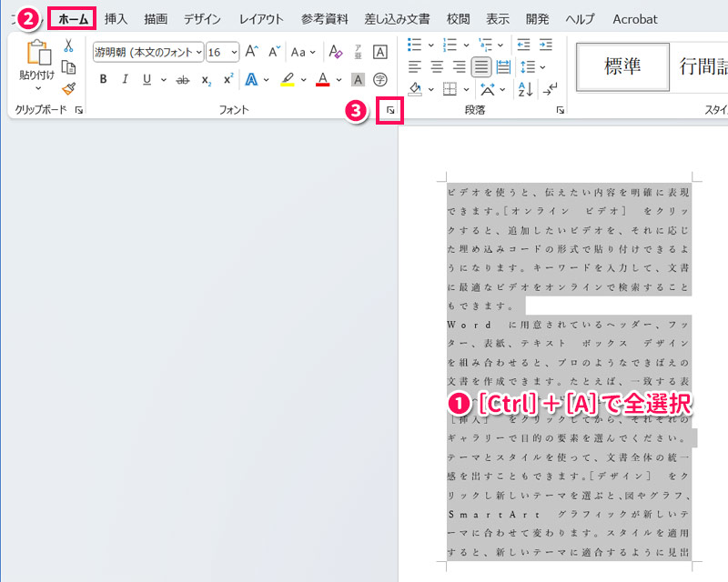Open the highlight color dropdown arrow

pos(303,80)
